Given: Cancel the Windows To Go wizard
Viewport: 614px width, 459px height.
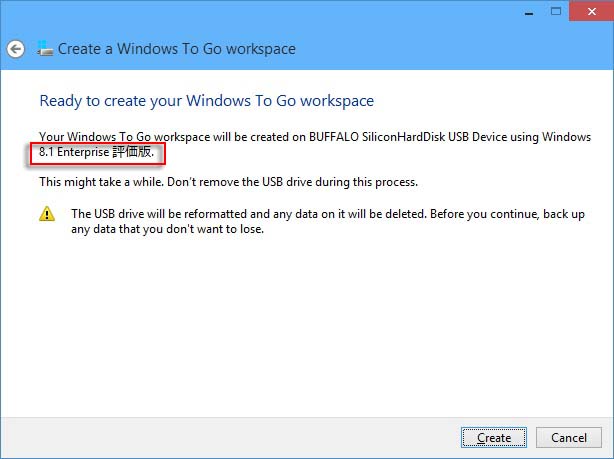Looking at the screenshot, I should [x=569, y=437].
